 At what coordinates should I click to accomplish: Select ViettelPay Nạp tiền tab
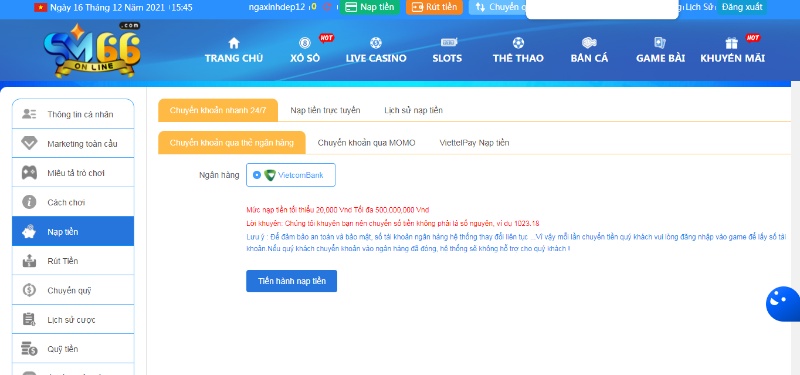click(474, 143)
